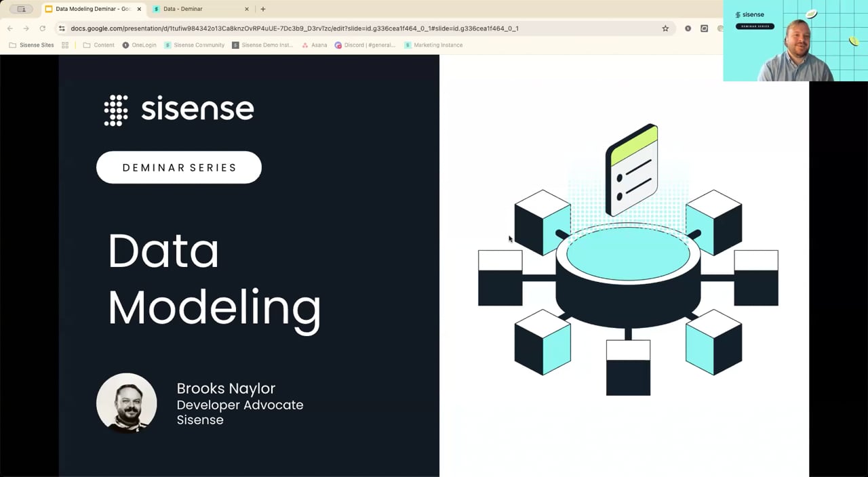This screenshot has height=477, width=868.
Task: Click the sisense logo on the slide
Action: tap(179, 110)
